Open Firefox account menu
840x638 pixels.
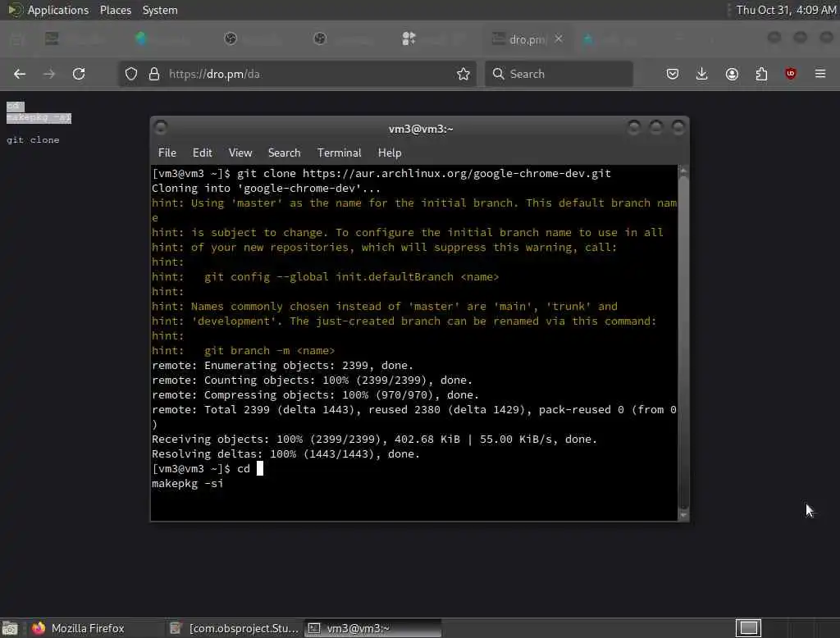[x=732, y=74]
